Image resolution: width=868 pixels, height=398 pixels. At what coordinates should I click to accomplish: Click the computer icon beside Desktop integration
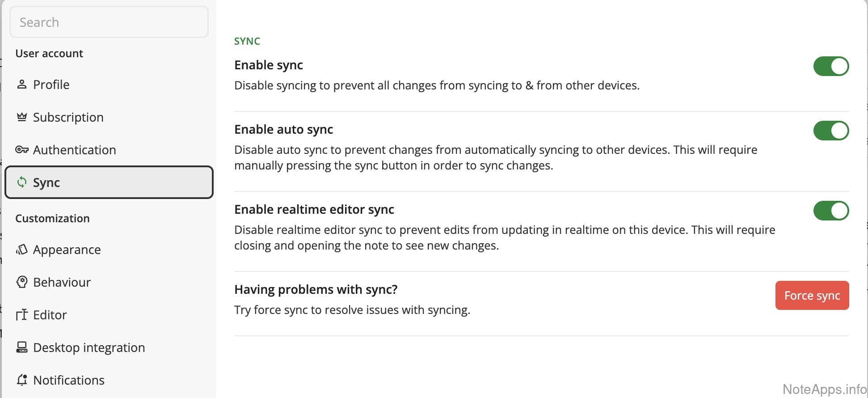point(21,347)
